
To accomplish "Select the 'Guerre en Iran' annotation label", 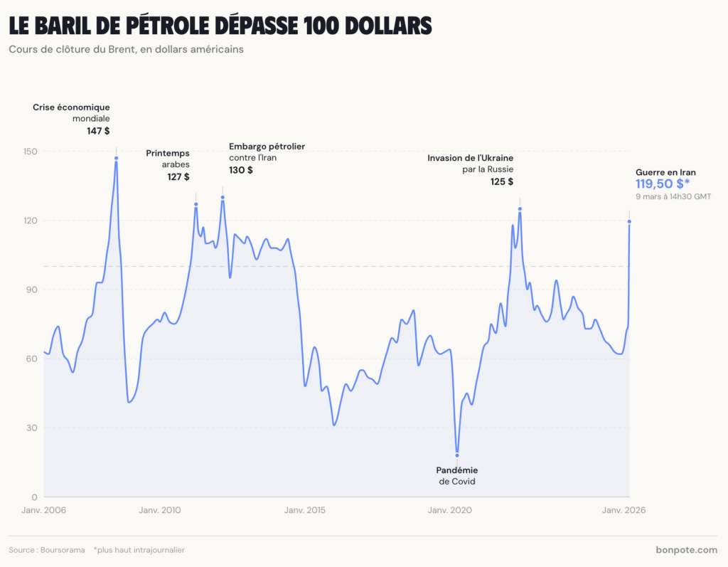I will pos(665,172).
